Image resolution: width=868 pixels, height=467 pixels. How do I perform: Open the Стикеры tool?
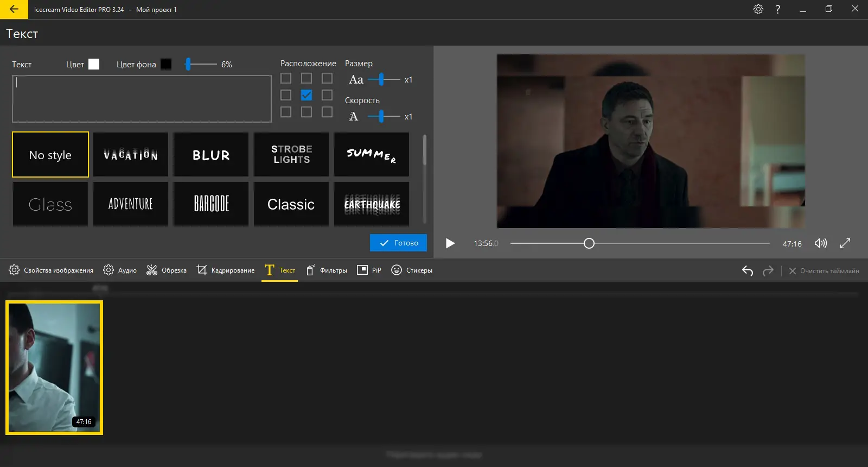coord(412,270)
